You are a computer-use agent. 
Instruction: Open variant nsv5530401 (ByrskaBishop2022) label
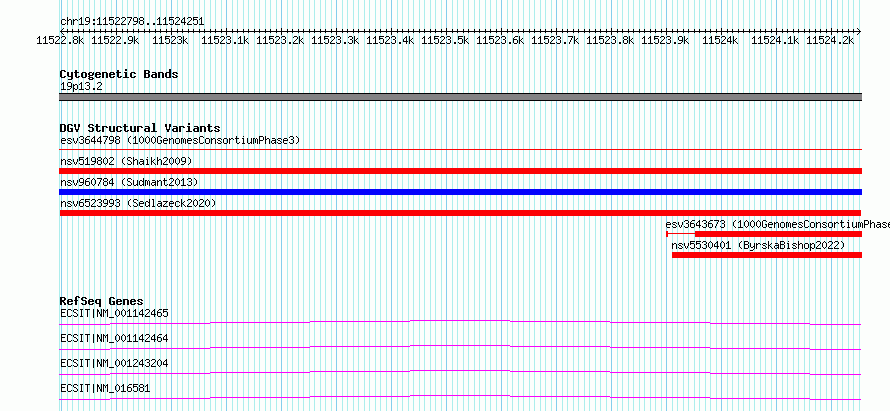pos(758,245)
